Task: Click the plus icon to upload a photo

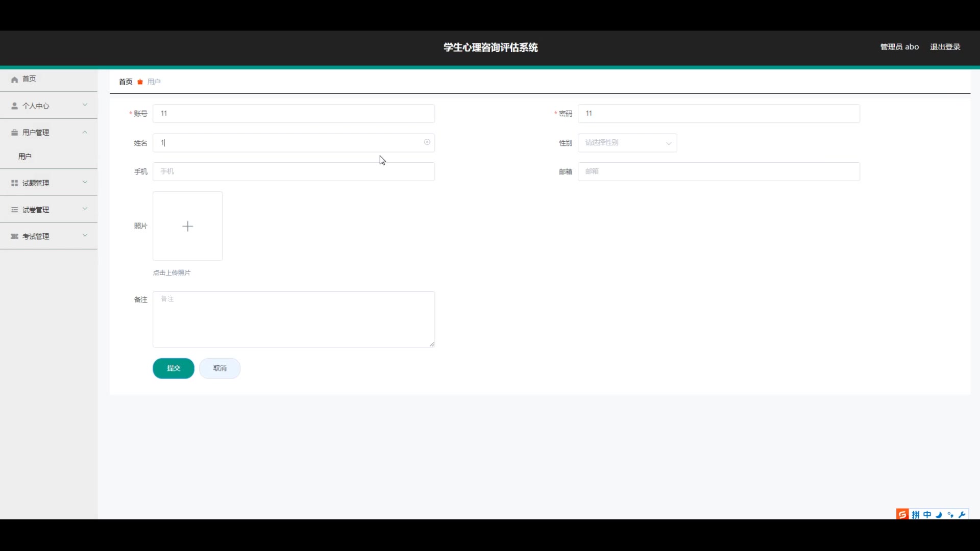Action: [187, 227]
